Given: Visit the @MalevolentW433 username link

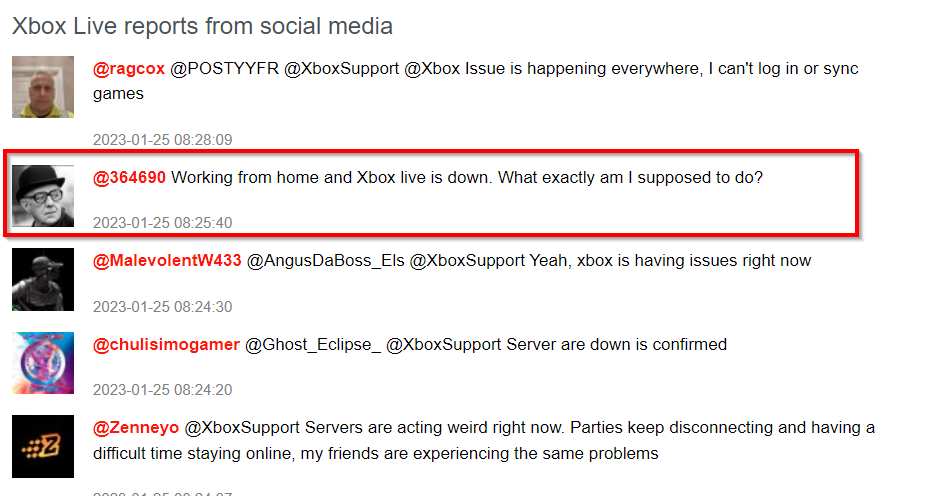Looking at the screenshot, I should point(167,261).
